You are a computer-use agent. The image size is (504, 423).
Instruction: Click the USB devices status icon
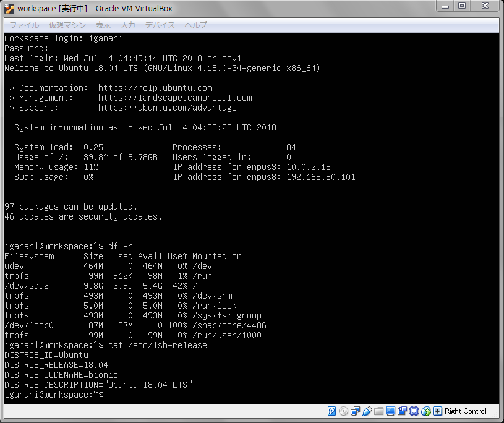367,411
